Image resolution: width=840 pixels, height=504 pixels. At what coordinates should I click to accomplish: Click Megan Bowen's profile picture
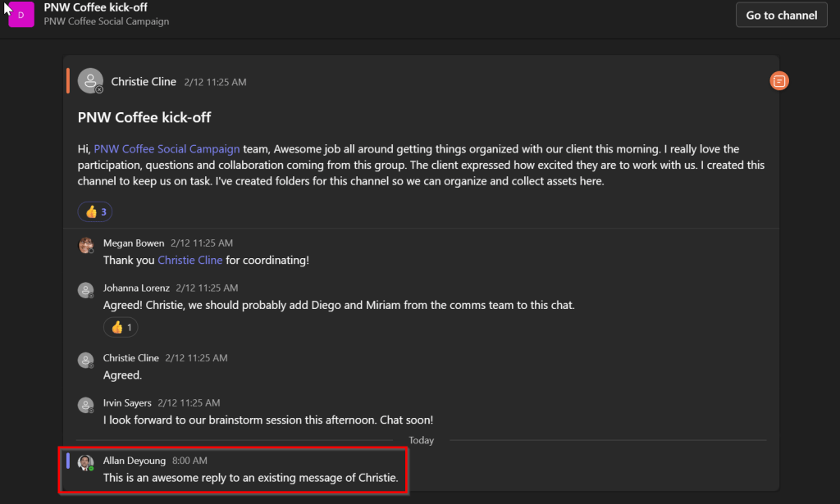click(85, 245)
